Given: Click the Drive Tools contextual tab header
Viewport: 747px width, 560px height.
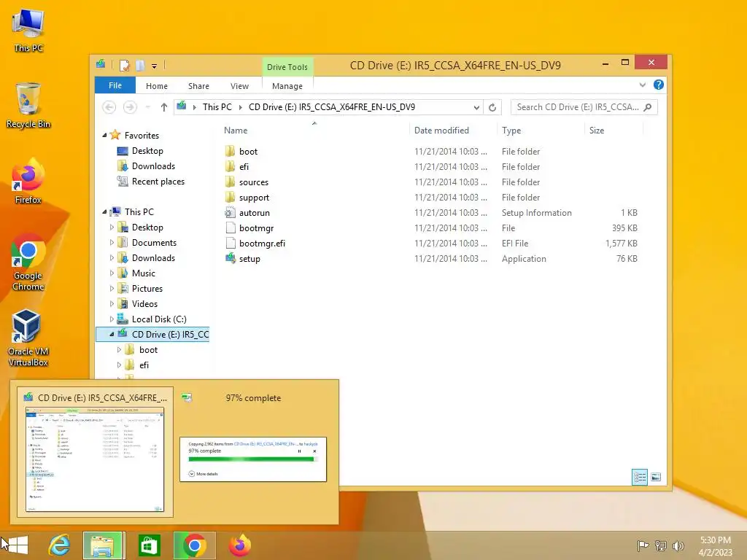Looking at the screenshot, I should pos(287,67).
